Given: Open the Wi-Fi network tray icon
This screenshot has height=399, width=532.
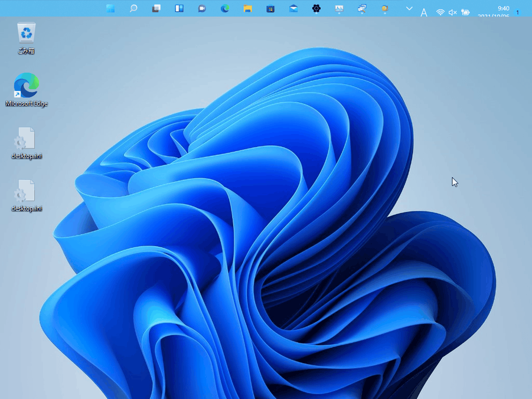Looking at the screenshot, I should tap(440, 12).
